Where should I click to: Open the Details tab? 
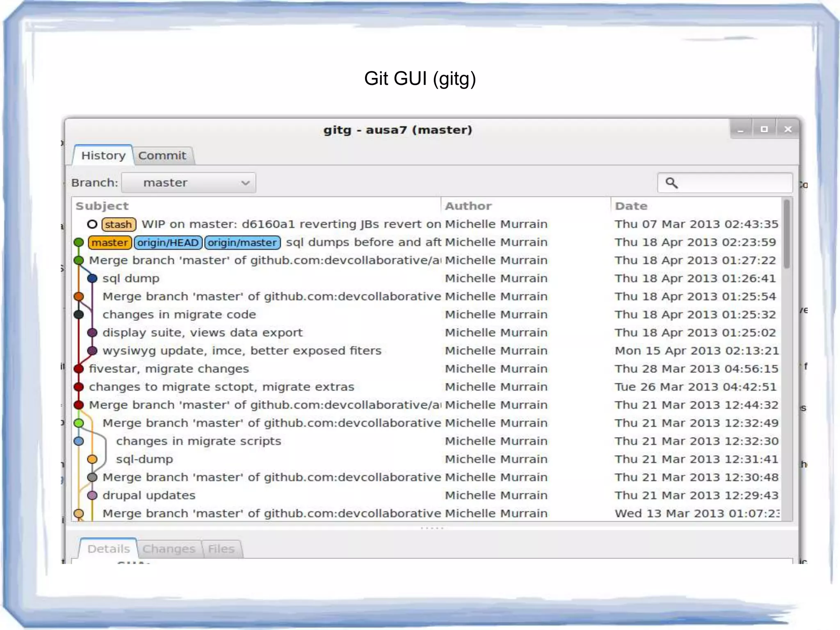coord(108,549)
